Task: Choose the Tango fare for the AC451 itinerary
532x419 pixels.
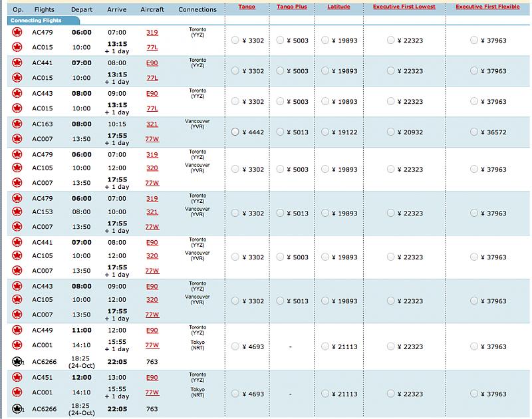Action: pos(235,394)
